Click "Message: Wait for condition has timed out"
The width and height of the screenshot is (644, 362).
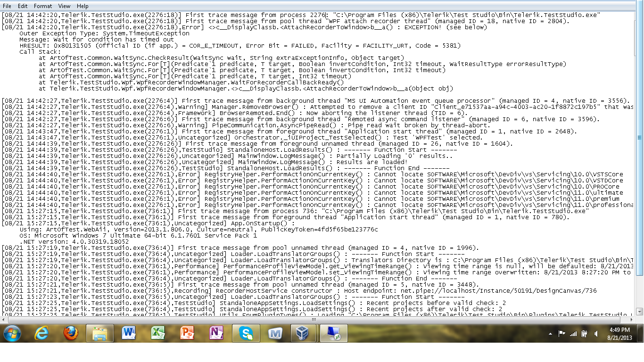click(97, 40)
